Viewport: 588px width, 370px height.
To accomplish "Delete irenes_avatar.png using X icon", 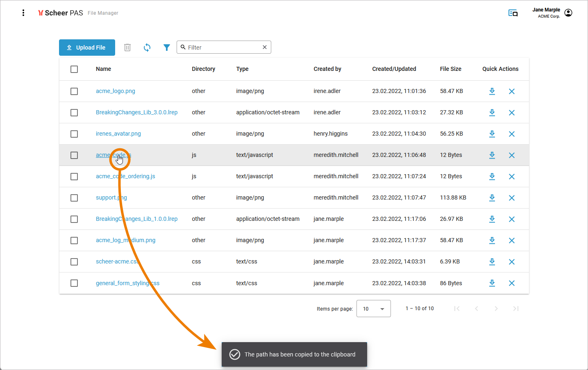I will (x=511, y=134).
